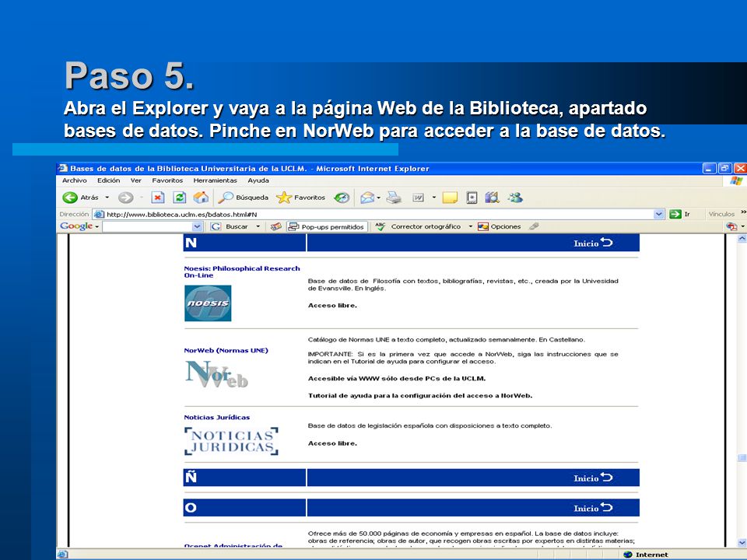Image resolution: width=747 pixels, height=560 pixels.
Task: Open the Edición menu
Action: click(109, 180)
